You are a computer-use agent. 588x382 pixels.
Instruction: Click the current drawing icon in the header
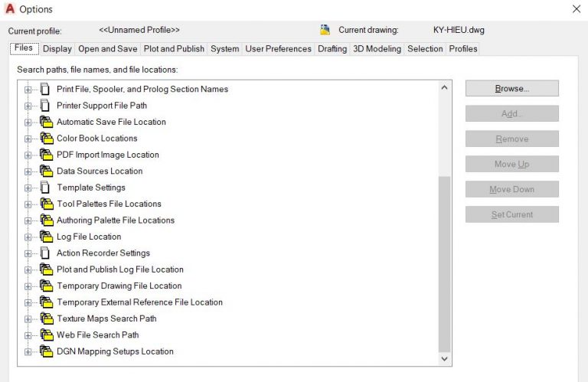click(325, 30)
